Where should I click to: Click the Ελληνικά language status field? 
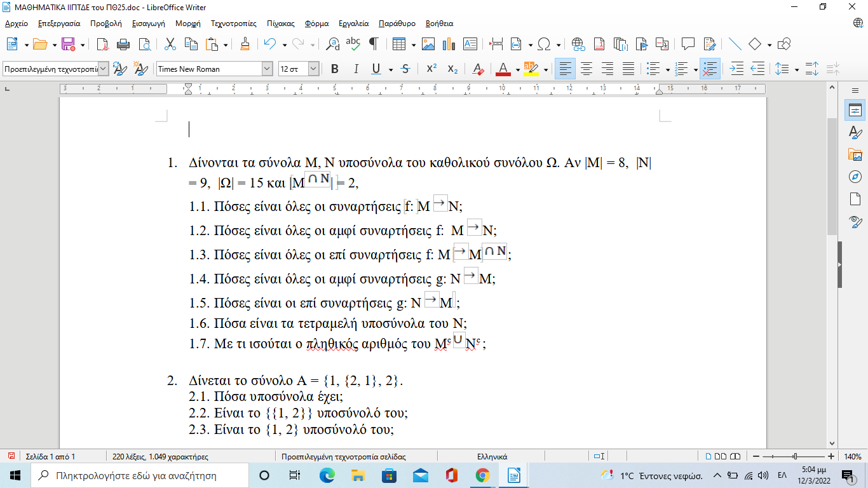click(492, 456)
